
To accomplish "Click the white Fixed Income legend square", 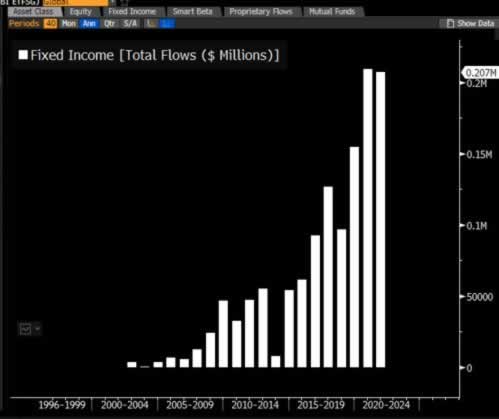I will (x=23, y=55).
